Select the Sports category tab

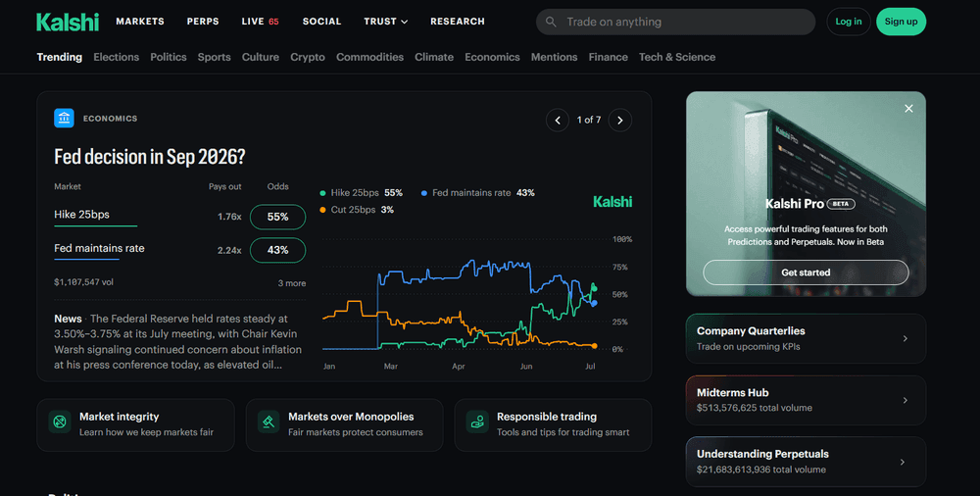click(x=215, y=57)
